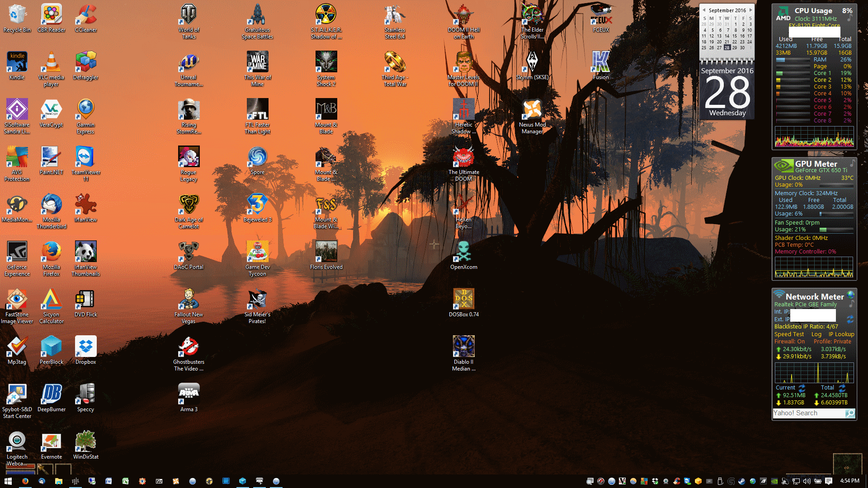This screenshot has height=488, width=868.
Task: Open File Explorer from the taskbar
Action: point(58,481)
